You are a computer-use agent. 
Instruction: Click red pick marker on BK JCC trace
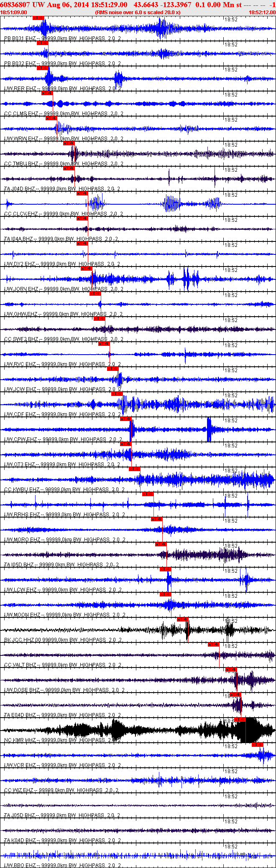(182, 619)
